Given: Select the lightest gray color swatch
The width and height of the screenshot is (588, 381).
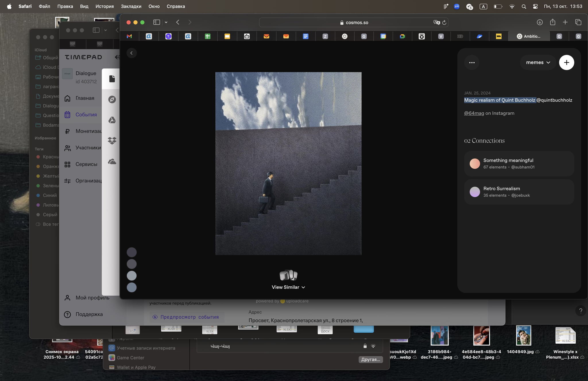Looking at the screenshot, I should [x=131, y=276].
